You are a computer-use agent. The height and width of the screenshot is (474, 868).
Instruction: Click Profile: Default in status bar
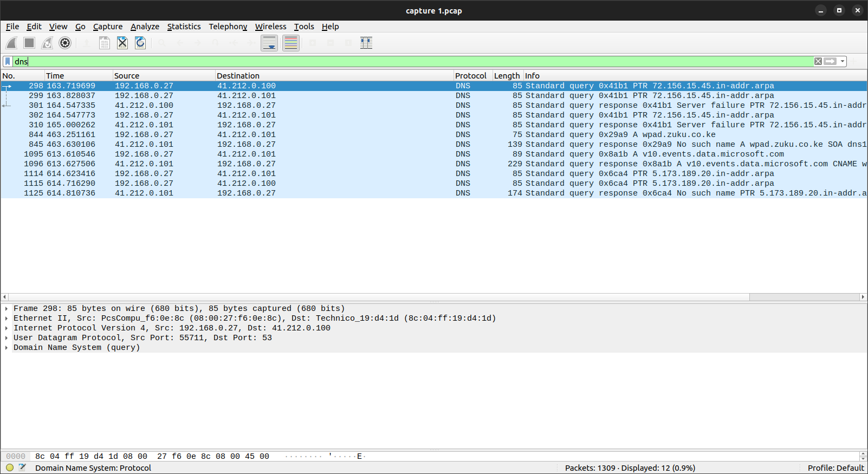pos(835,468)
